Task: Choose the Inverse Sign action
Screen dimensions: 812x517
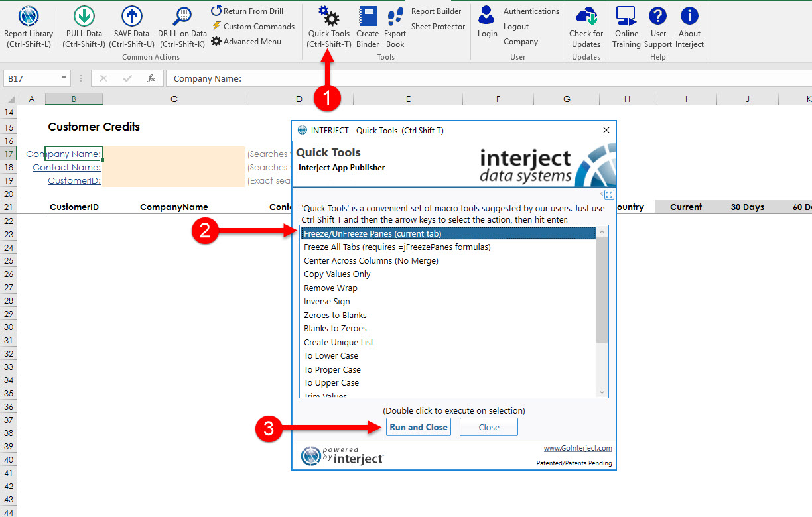Action: click(x=449, y=302)
